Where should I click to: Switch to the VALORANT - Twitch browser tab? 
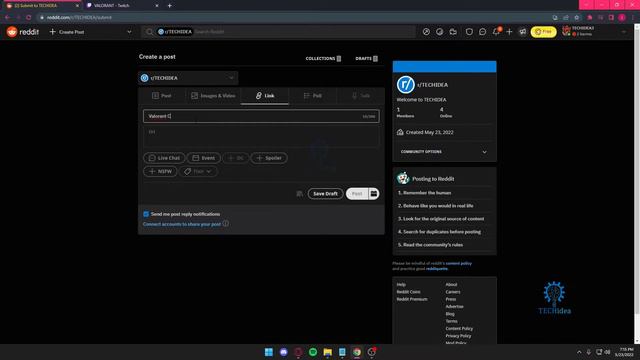122,6
